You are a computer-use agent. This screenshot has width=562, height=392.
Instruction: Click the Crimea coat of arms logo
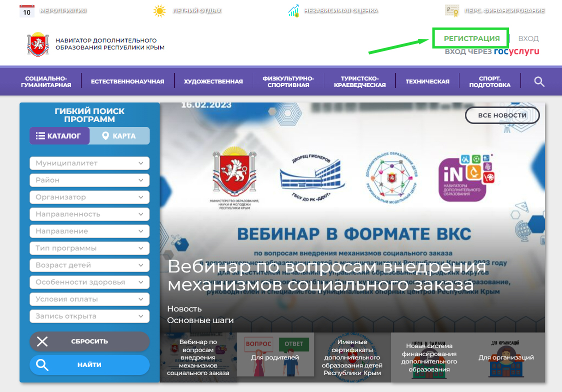click(x=38, y=44)
